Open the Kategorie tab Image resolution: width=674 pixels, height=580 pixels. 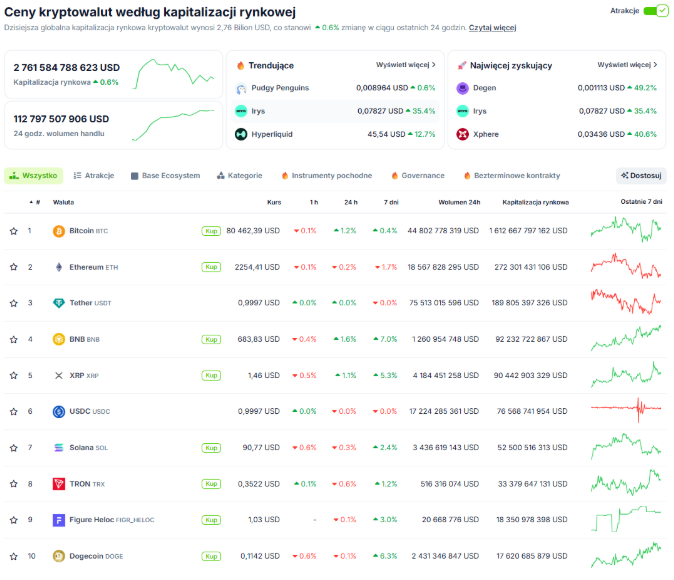(x=239, y=175)
